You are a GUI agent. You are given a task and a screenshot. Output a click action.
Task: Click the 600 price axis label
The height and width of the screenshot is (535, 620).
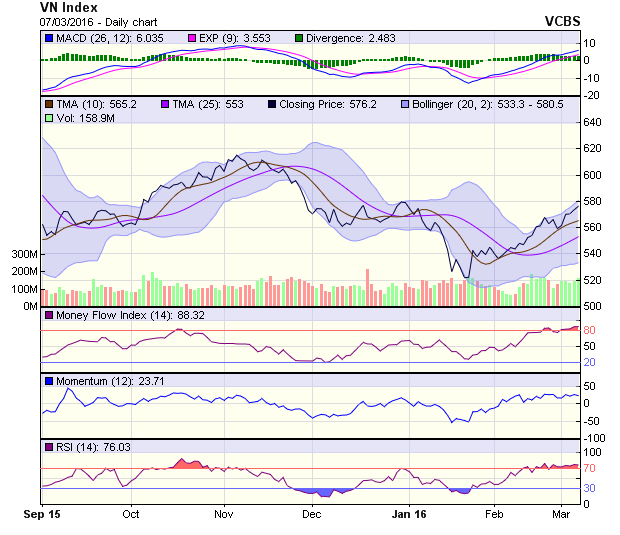pos(595,175)
